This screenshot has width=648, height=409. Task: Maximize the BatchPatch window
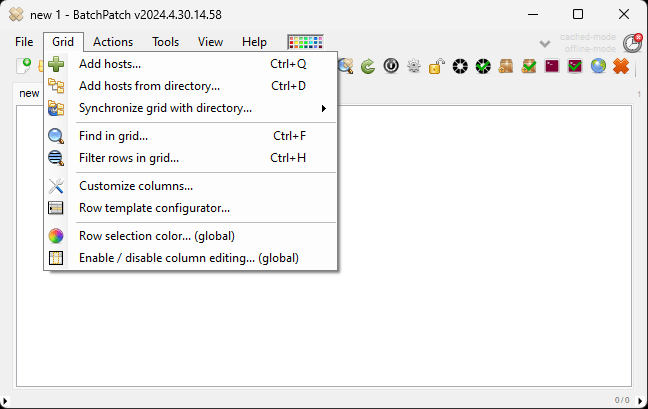(578, 14)
